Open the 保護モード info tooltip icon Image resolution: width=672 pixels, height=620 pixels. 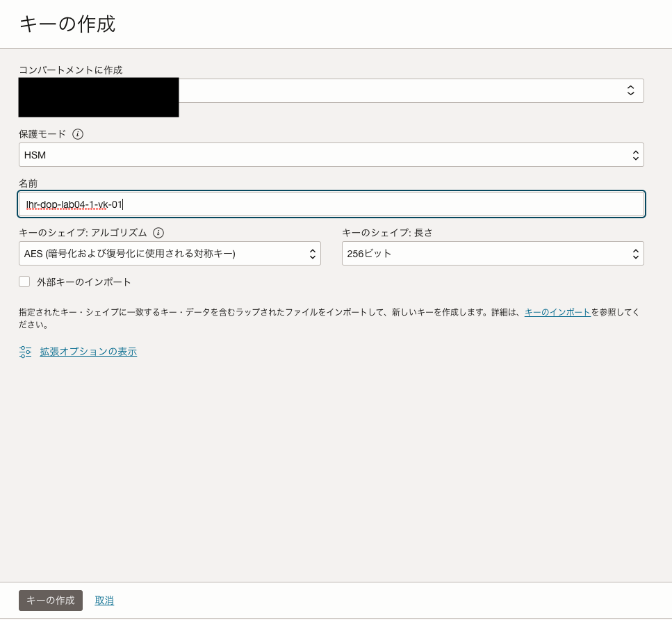tap(78, 133)
